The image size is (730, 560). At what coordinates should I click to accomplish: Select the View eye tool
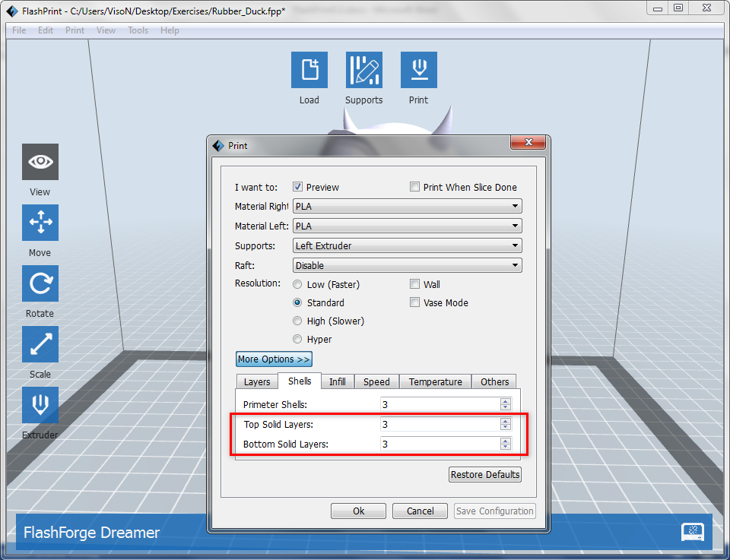point(40,162)
